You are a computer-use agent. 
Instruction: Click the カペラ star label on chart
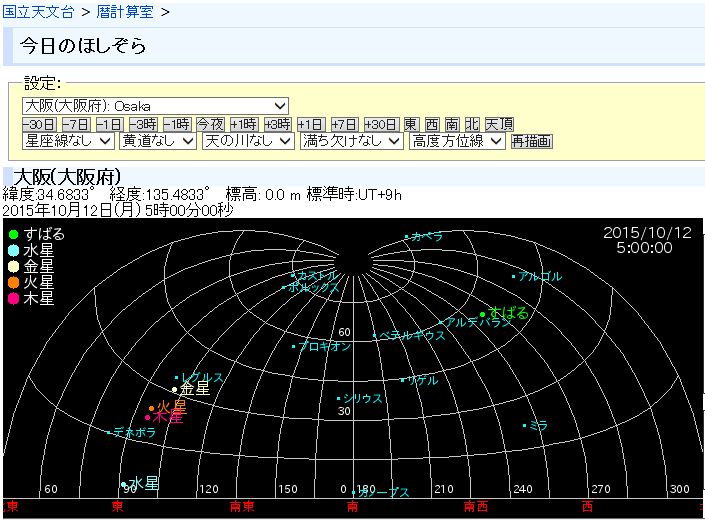pos(427,237)
